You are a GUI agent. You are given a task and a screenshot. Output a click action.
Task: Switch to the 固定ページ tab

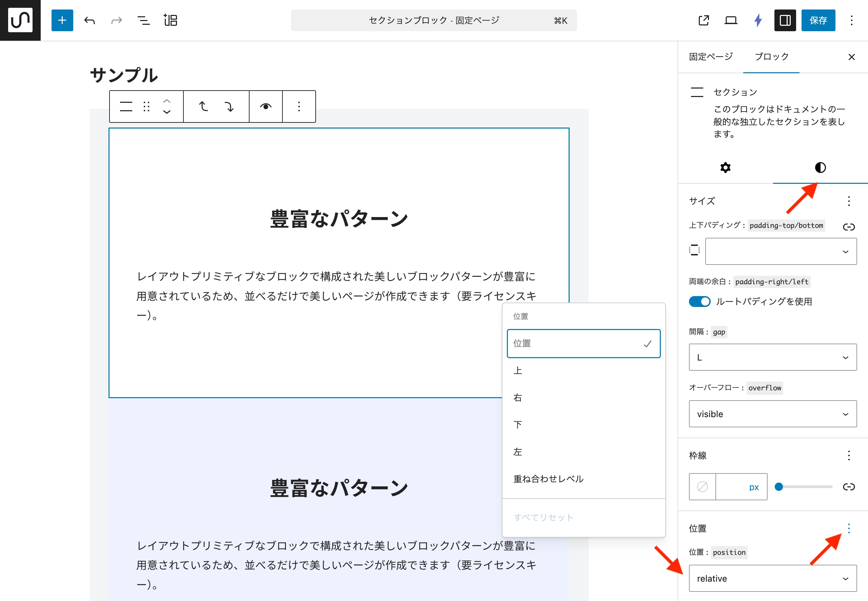click(x=711, y=57)
